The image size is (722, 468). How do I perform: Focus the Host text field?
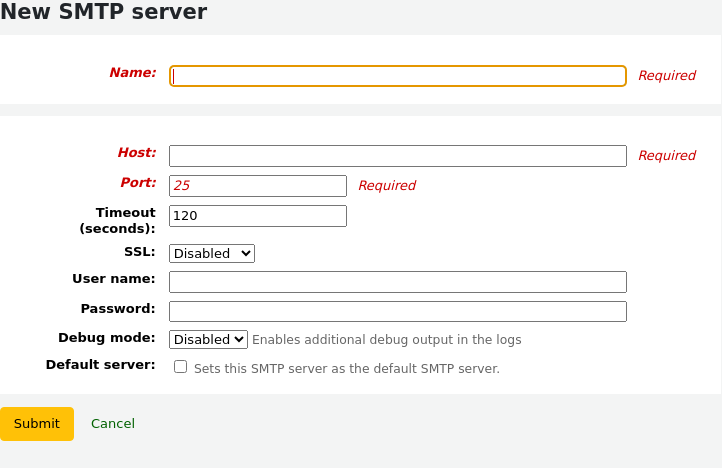tap(397, 156)
